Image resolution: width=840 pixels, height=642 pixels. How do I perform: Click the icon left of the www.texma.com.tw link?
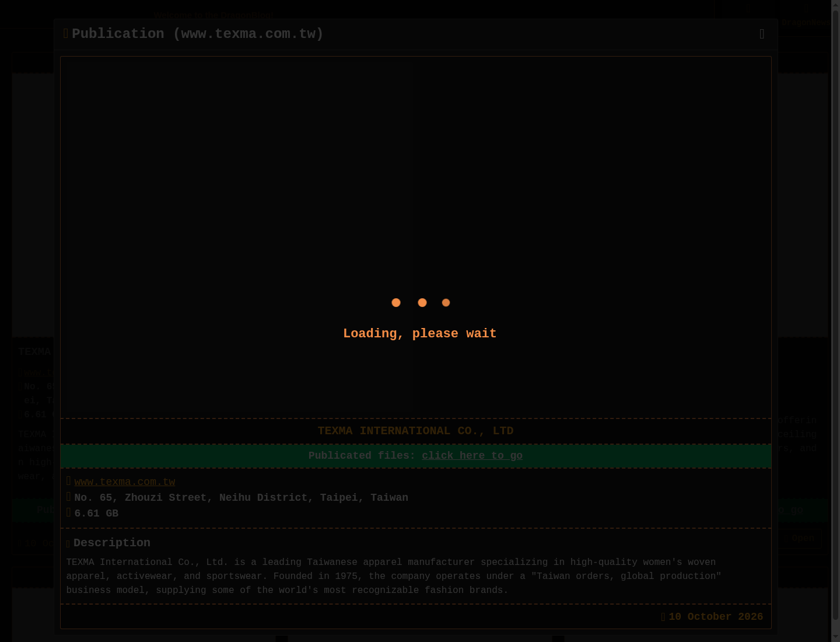pyautogui.click(x=69, y=481)
